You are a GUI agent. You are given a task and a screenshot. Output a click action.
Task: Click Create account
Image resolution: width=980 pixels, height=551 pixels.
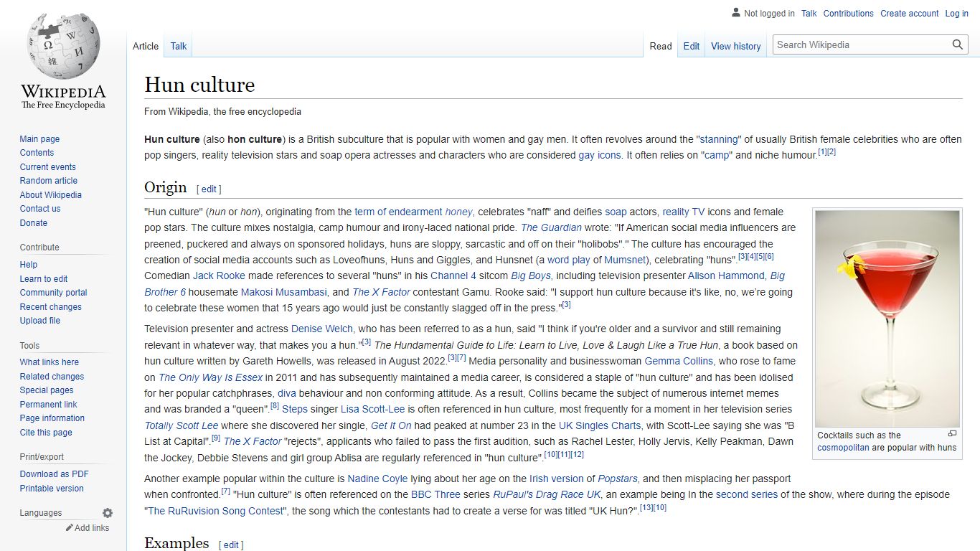[x=910, y=14]
